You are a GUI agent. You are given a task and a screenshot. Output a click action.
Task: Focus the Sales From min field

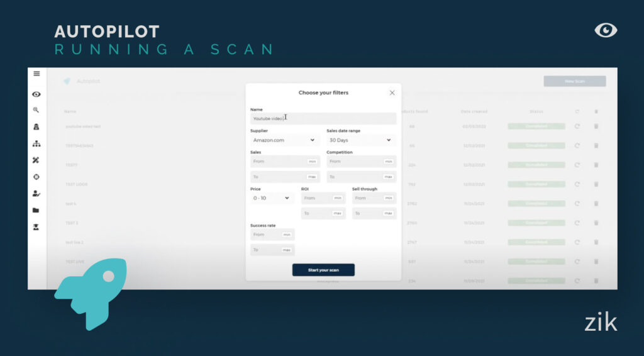point(285,162)
